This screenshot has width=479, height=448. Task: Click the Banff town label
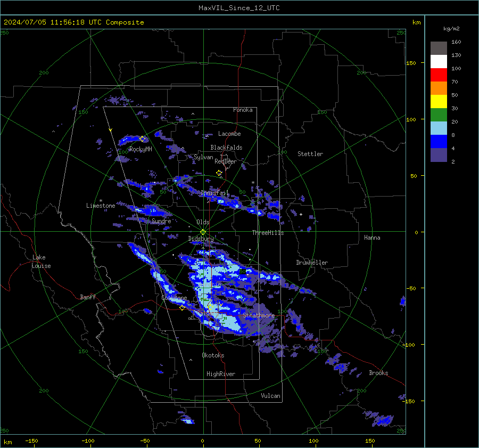point(88,297)
